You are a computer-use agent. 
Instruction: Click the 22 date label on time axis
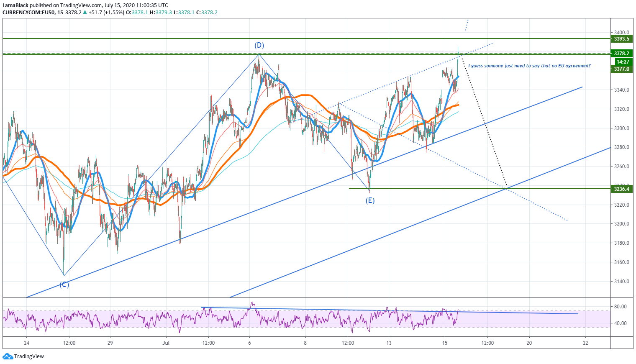(585, 343)
